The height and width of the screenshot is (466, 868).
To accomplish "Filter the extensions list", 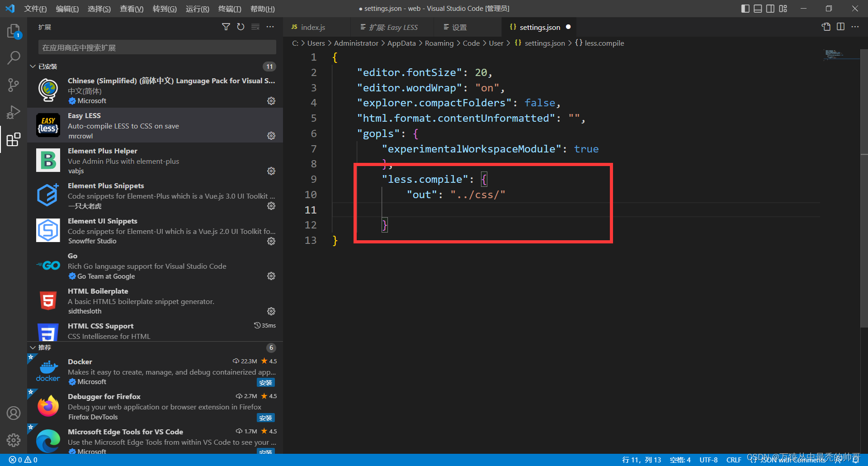I will point(226,27).
